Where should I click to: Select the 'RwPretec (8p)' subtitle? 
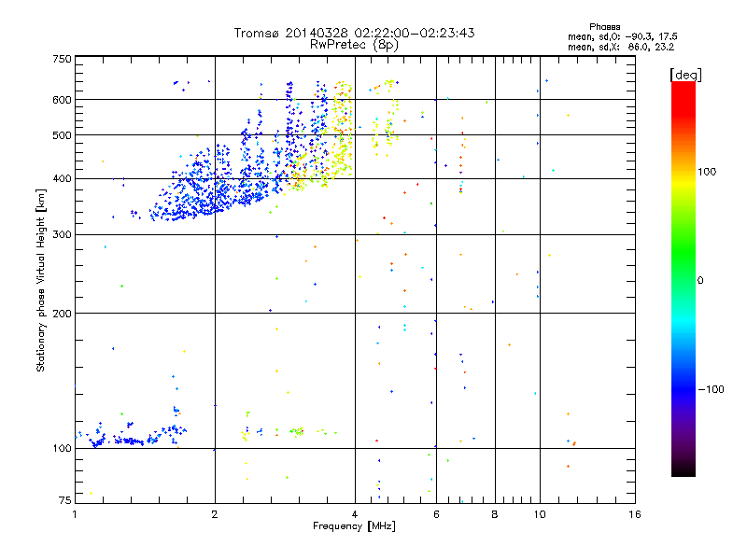click(354, 45)
